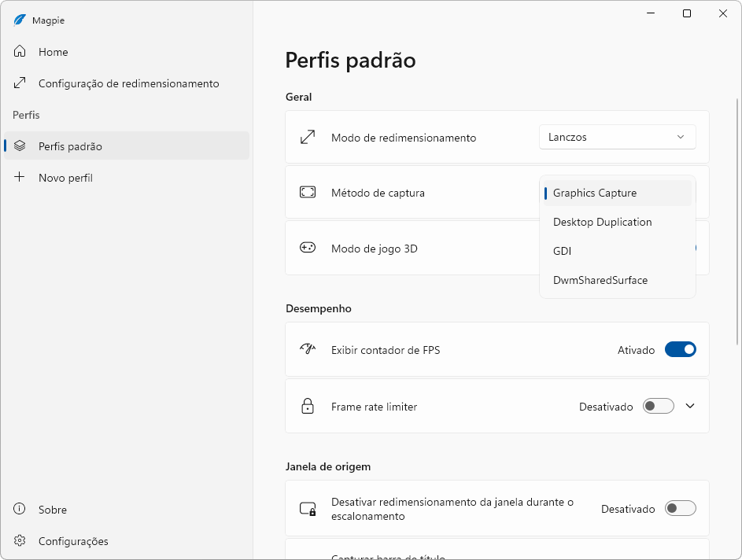Click the Perfis padrão layers icon
Image resolution: width=742 pixels, height=560 pixels.
tap(20, 146)
